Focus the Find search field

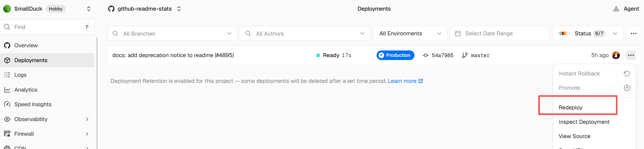tap(47, 27)
